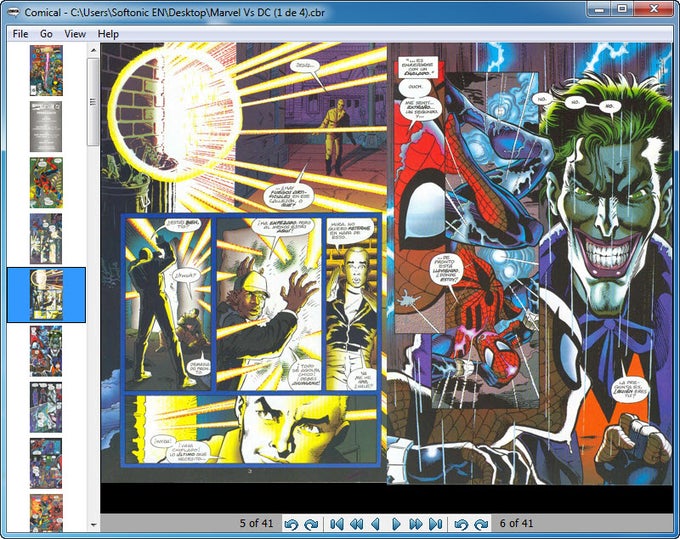680x539 pixels.
Task: Go to previous page with single left arrow
Action: click(x=376, y=524)
